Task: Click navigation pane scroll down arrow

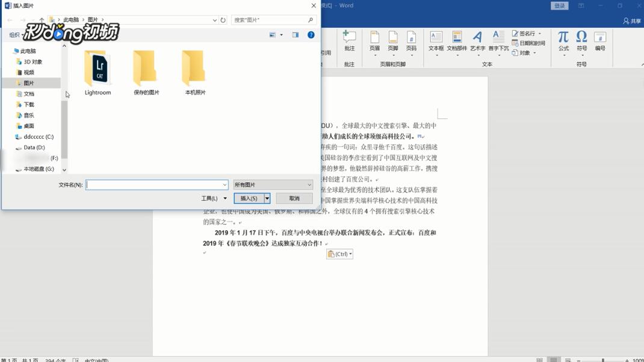Action: tap(64, 170)
